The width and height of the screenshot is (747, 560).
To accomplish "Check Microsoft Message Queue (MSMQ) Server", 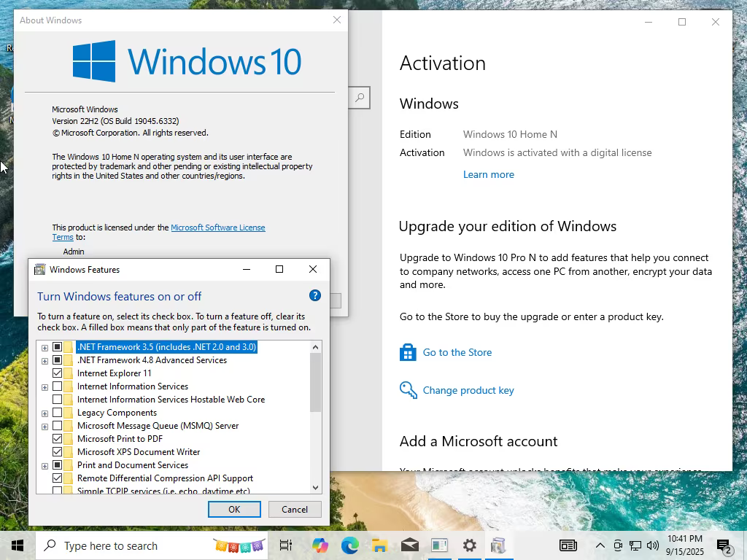I will [57, 425].
